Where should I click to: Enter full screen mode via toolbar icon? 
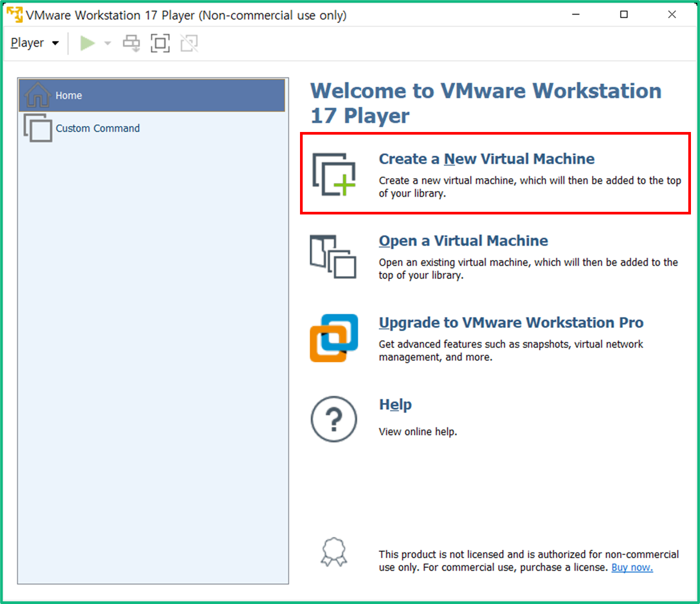tap(160, 43)
